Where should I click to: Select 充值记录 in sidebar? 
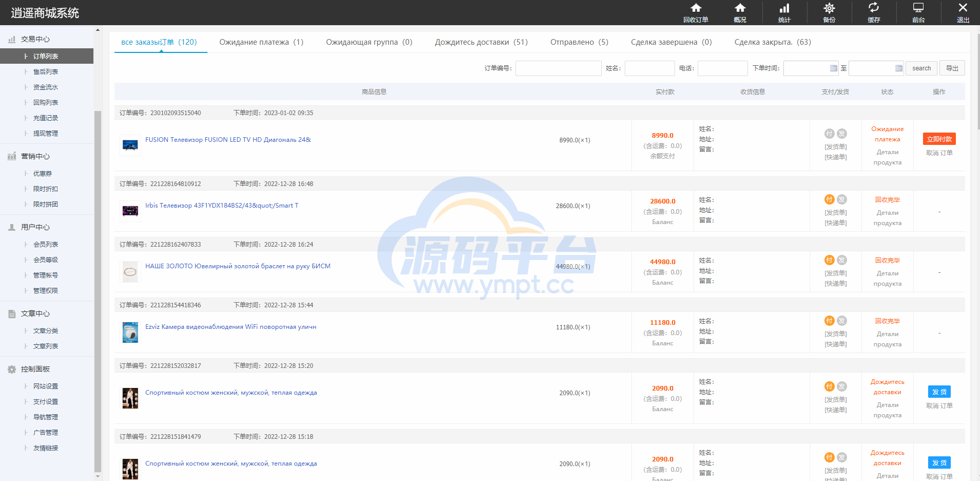(x=46, y=118)
